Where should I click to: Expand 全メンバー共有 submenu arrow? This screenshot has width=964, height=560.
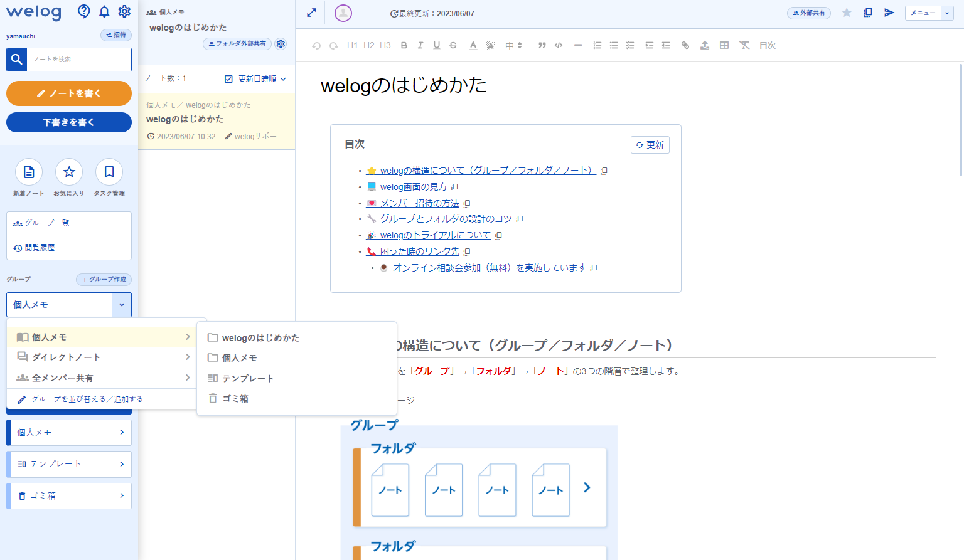pyautogui.click(x=188, y=378)
